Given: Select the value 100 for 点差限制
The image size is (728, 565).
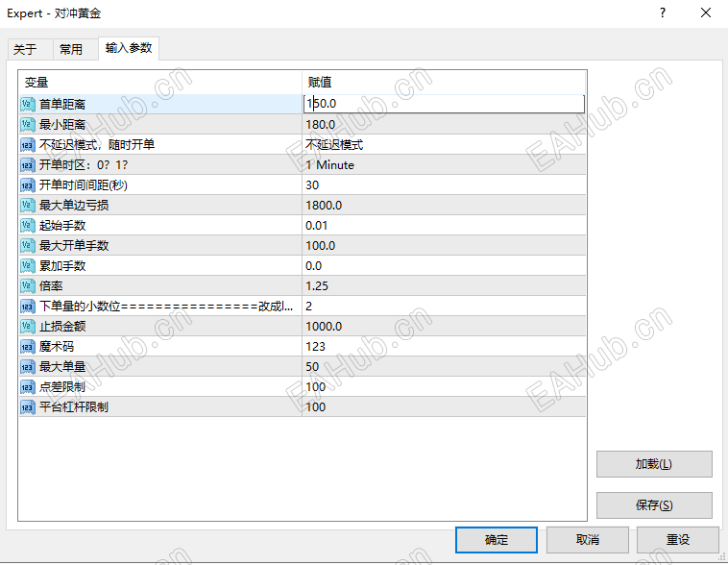Looking at the screenshot, I should coord(315,387).
